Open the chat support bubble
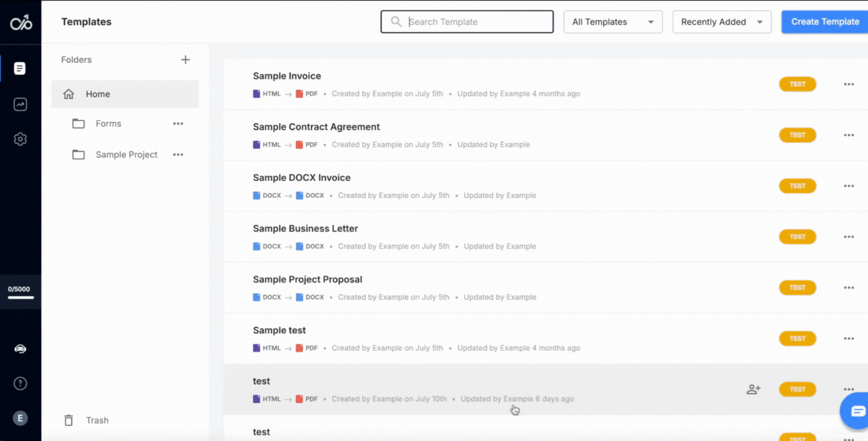Screen dimensions: 868x441 [x=856, y=411]
